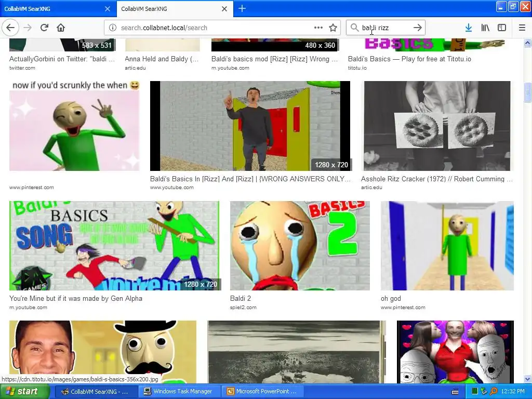Open the Baldi's Basics In Rizz video thumbnail
This screenshot has height=399, width=532.
click(250, 126)
